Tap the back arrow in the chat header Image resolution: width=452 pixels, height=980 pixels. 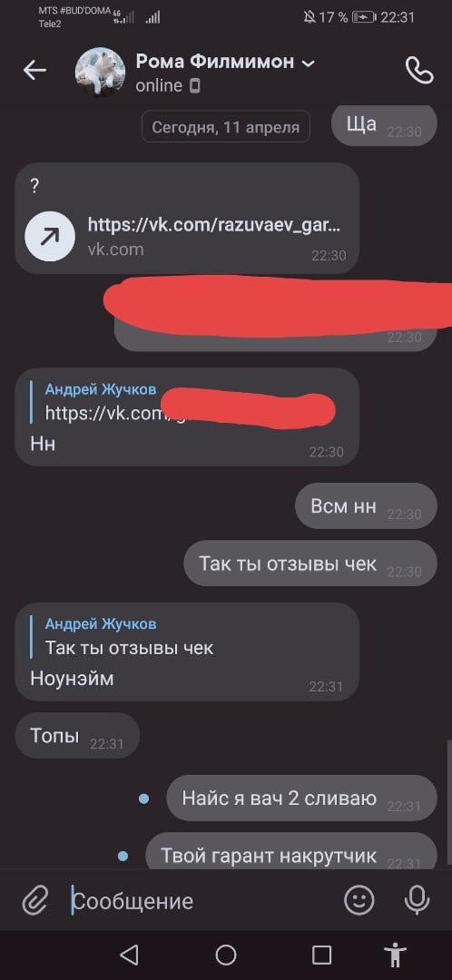click(x=35, y=71)
